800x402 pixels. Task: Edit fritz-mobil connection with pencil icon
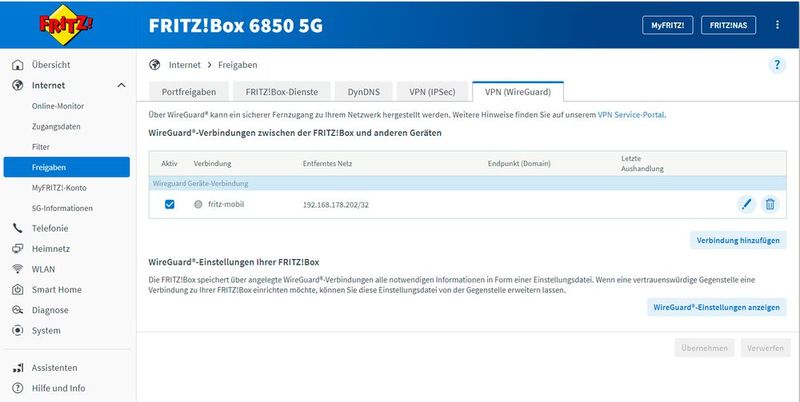point(746,204)
